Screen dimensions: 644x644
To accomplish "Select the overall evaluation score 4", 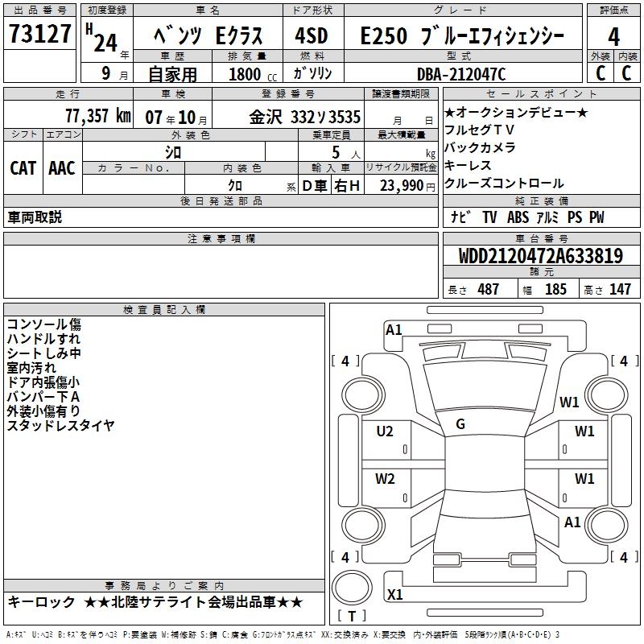I will (613, 36).
